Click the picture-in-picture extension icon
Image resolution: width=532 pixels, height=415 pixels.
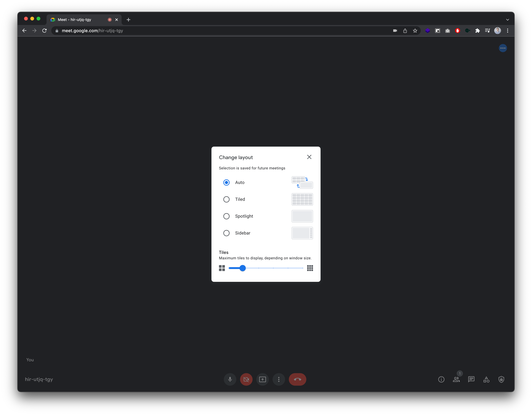(437, 31)
